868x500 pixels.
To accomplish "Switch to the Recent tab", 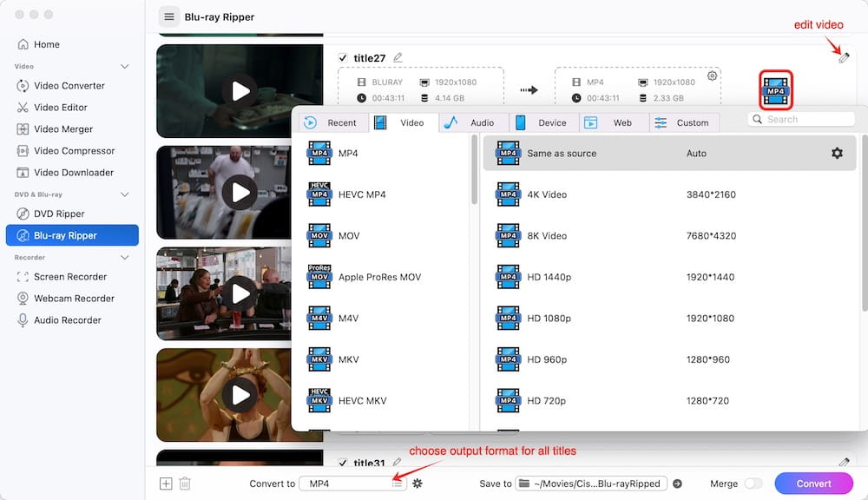I will pyautogui.click(x=333, y=122).
